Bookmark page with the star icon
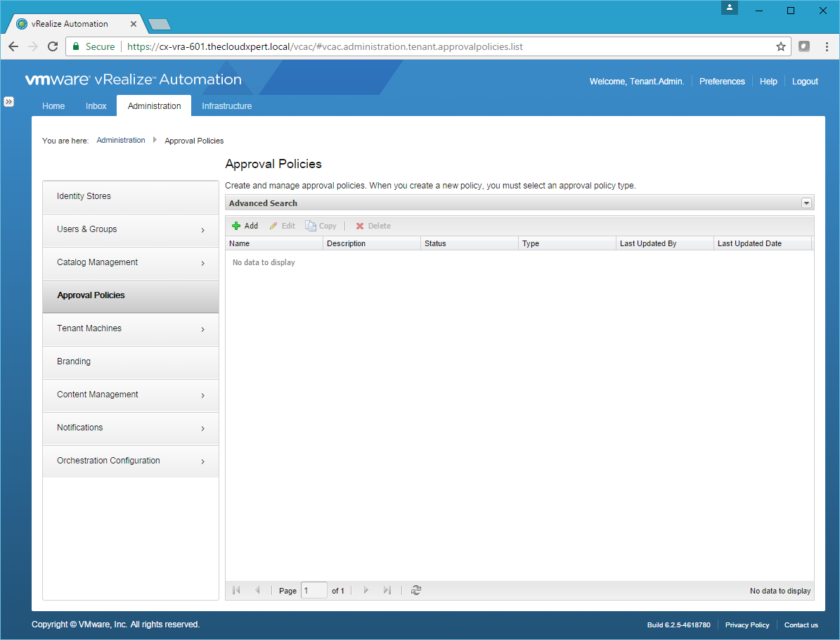The width and height of the screenshot is (840, 640). point(780,46)
